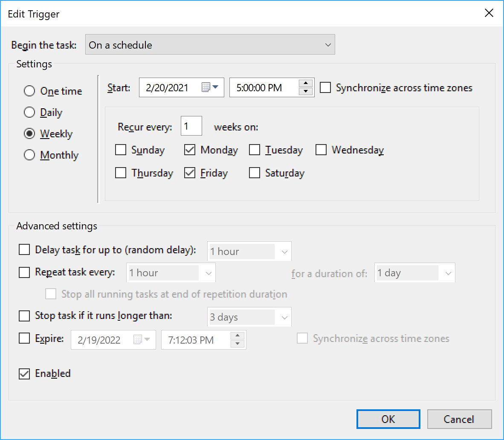This screenshot has width=504, height=440.
Task: Decrease the start time with down spinner
Action: point(306,92)
